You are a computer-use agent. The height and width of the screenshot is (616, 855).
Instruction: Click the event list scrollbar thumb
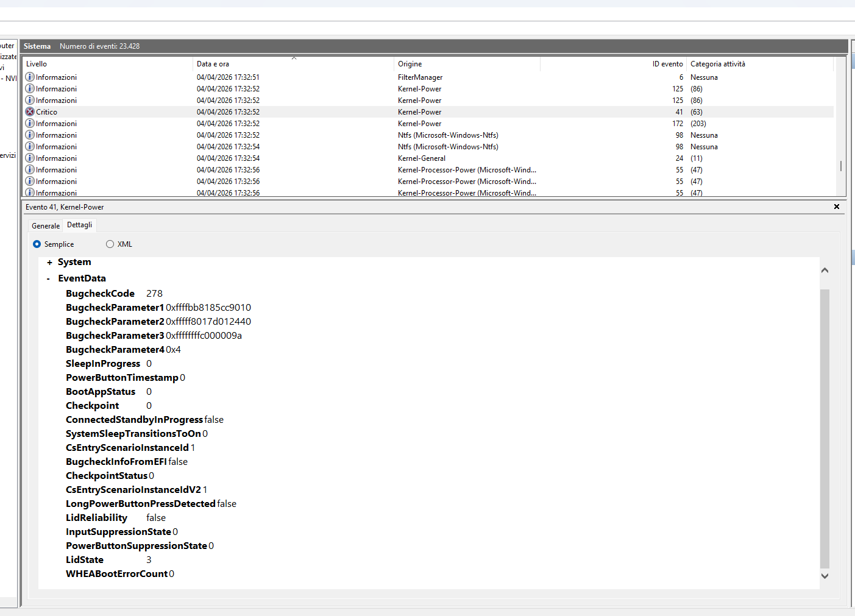(x=841, y=166)
